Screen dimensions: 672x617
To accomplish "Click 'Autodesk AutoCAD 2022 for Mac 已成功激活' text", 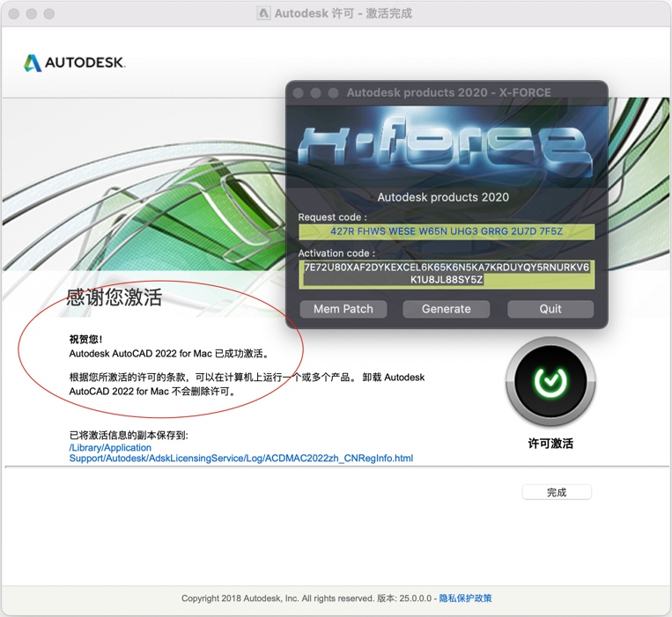I will pyautogui.click(x=169, y=354).
